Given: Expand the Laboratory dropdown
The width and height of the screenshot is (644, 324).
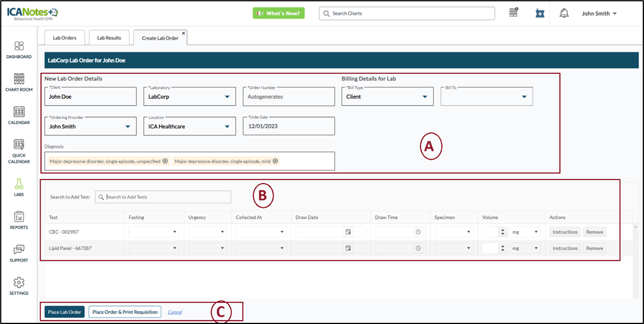Looking at the screenshot, I should (228, 97).
